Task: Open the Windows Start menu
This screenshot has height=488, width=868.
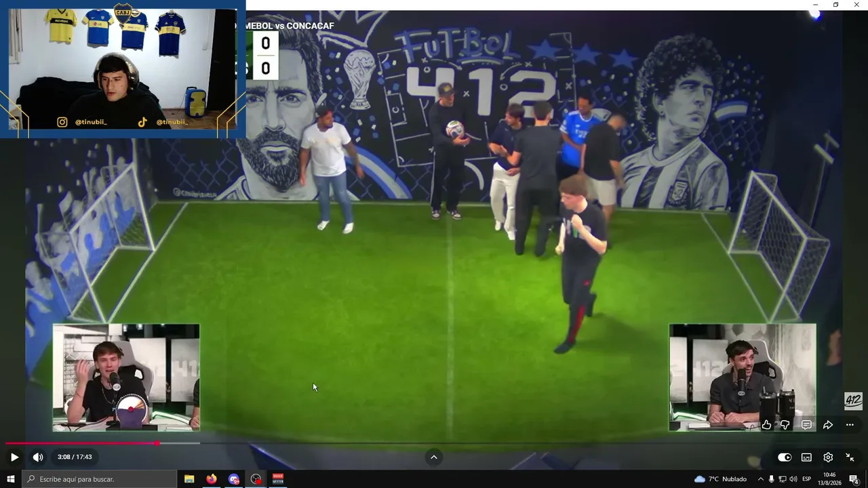Action: [x=11, y=479]
